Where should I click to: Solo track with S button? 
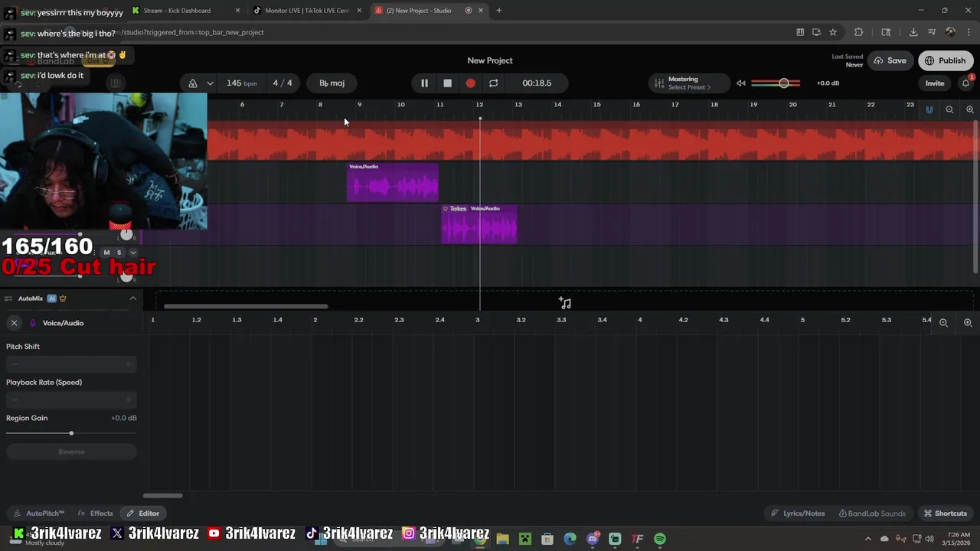coord(119,253)
